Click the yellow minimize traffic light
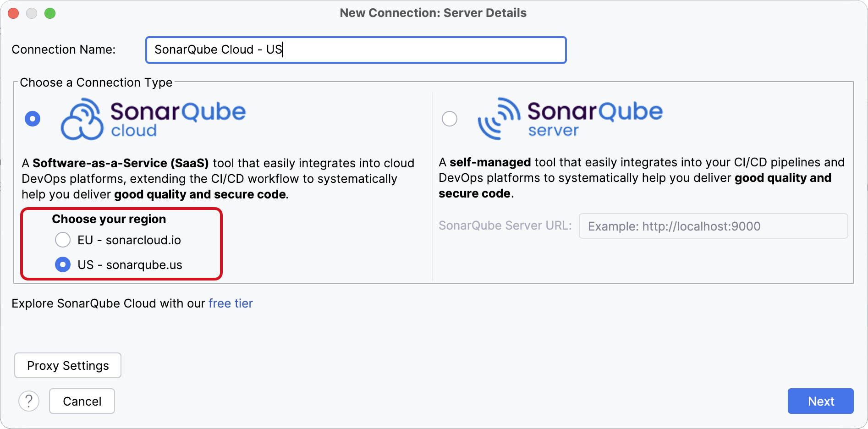This screenshot has width=868, height=429. [x=32, y=13]
